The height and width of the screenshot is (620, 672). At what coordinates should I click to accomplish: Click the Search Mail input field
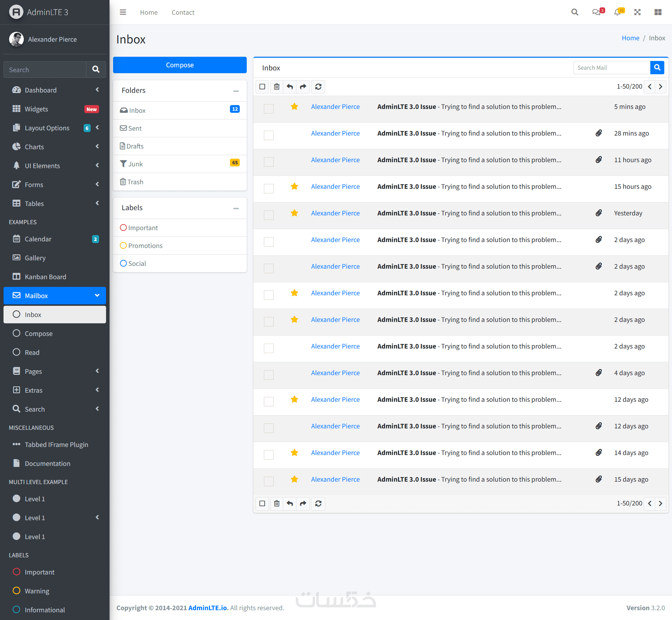[x=611, y=68]
